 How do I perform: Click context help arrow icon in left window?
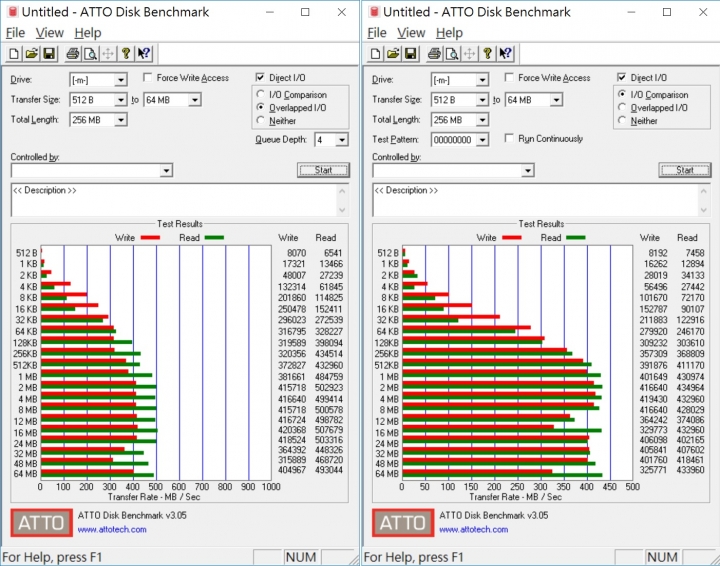point(144,54)
